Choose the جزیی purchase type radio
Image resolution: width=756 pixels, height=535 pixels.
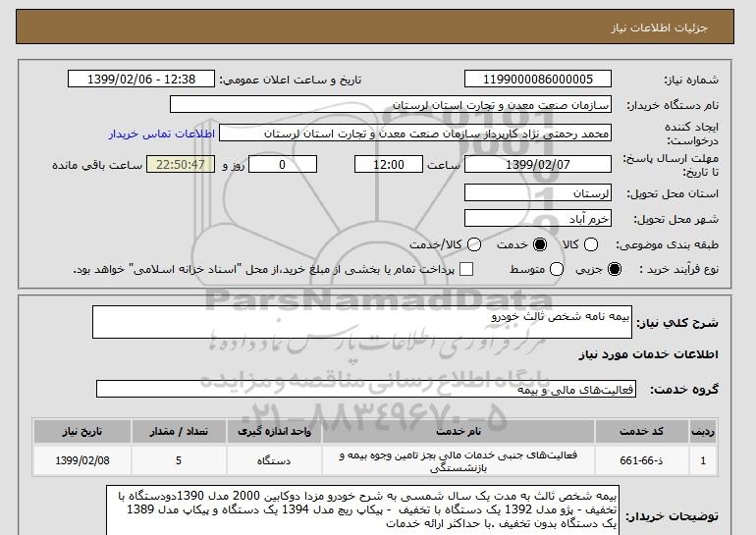click(x=615, y=269)
